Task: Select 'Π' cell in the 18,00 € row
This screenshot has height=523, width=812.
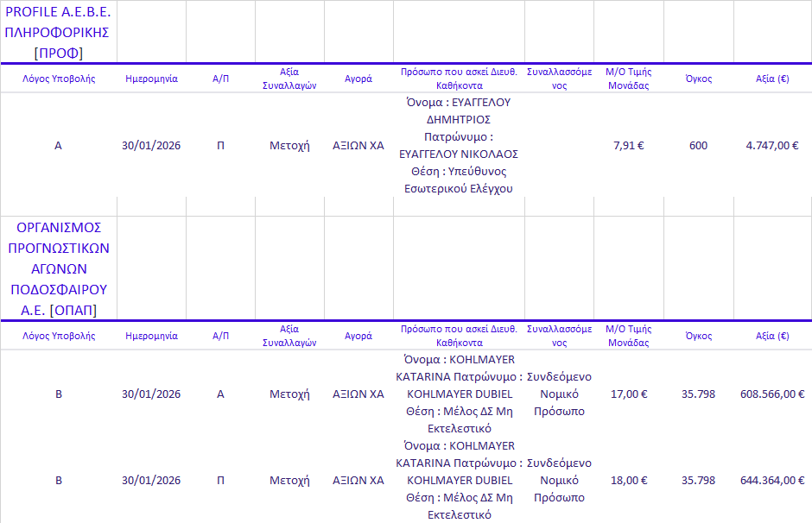Action: tap(220, 481)
